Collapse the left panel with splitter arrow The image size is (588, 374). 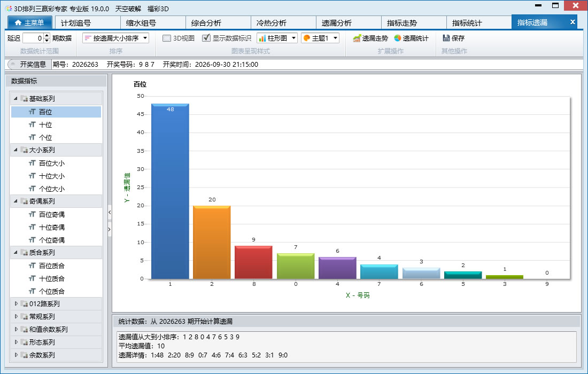pos(110,213)
